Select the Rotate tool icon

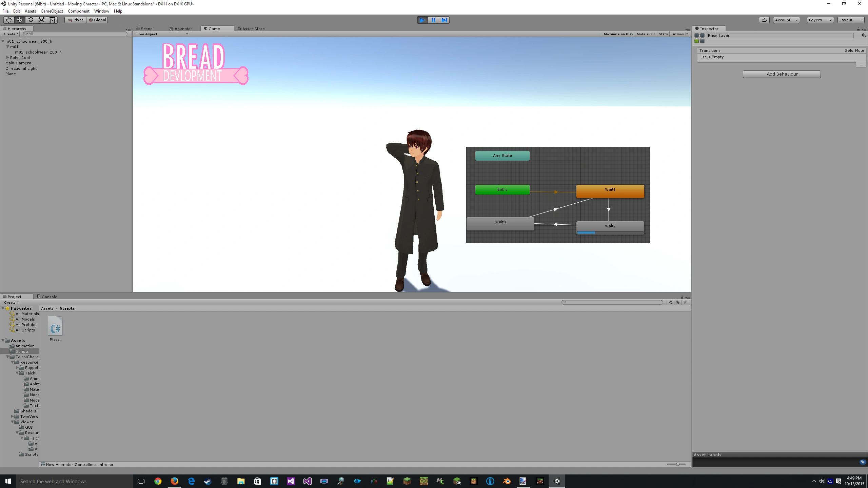(31, 20)
